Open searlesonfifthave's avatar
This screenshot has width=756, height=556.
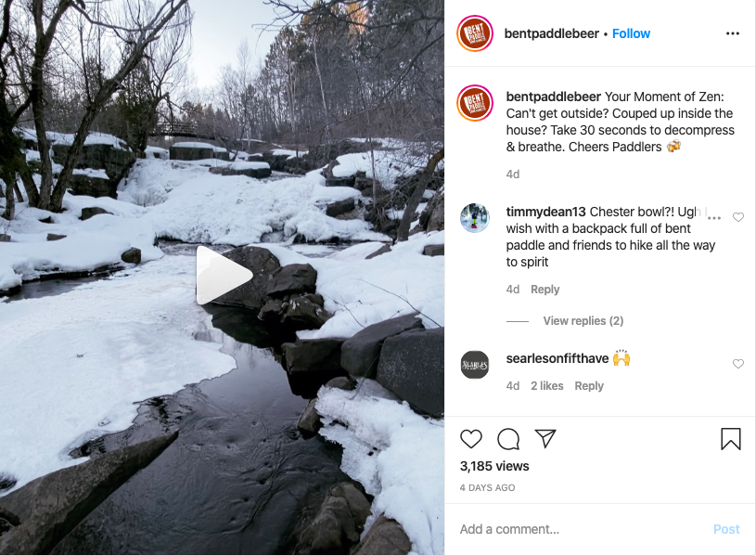475,365
